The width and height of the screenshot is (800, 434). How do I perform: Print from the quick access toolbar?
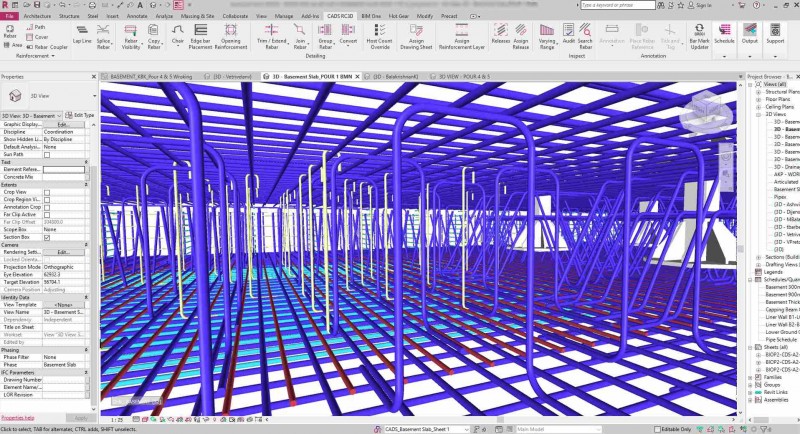pyautogui.click(x=92, y=5)
